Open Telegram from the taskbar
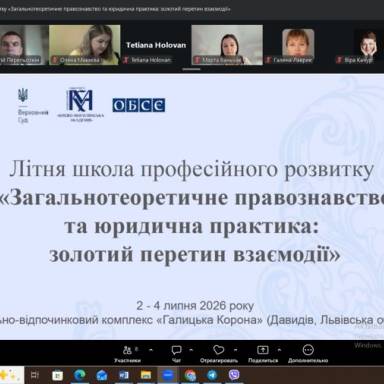 [212, 375]
